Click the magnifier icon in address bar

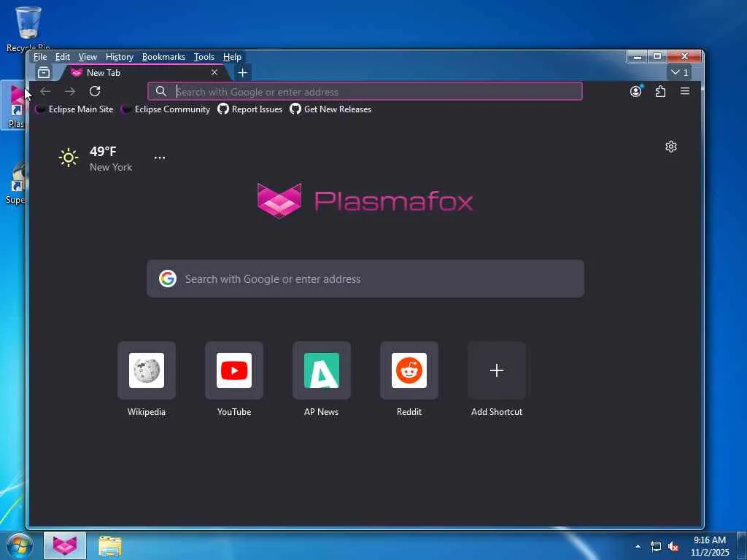(161, 91)
